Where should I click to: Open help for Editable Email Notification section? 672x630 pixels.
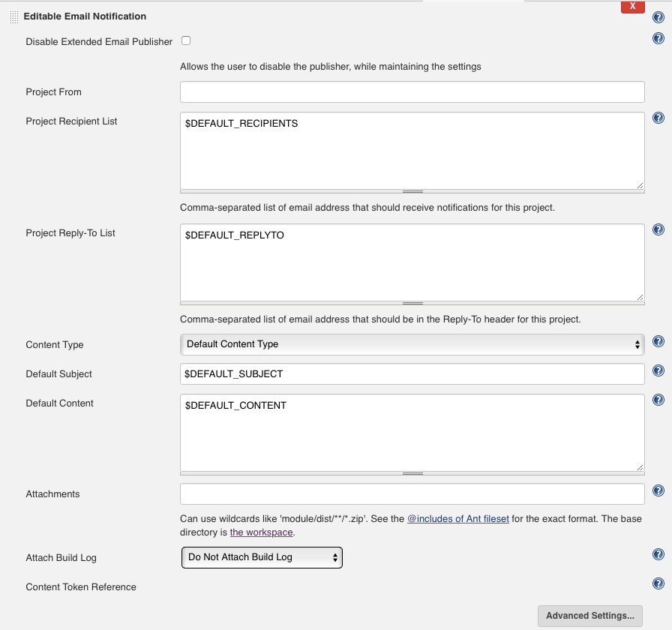point(658,16)
